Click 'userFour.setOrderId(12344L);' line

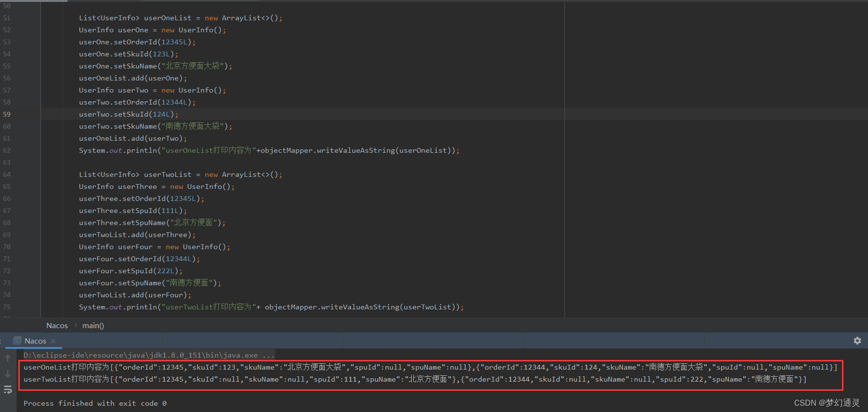tap(139, 259)
